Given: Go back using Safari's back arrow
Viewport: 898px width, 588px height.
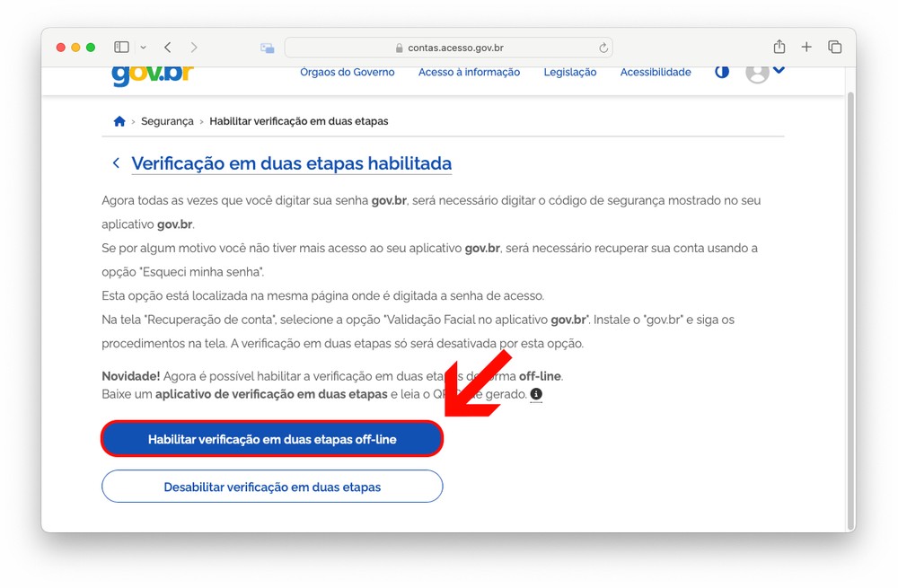Looking at the screenshot, I should 168,47.
